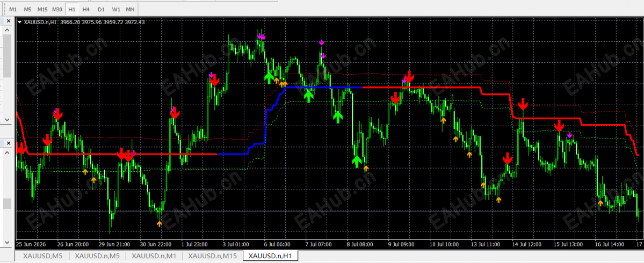Switch chart to M1 timeframe
This screenshot has width=644, height=263.
tap(13, 9)
